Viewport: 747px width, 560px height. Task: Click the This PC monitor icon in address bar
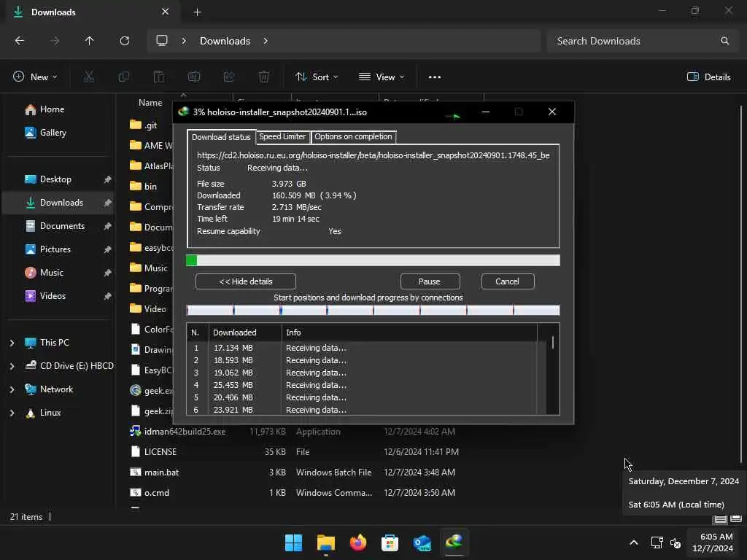[162, 41]
